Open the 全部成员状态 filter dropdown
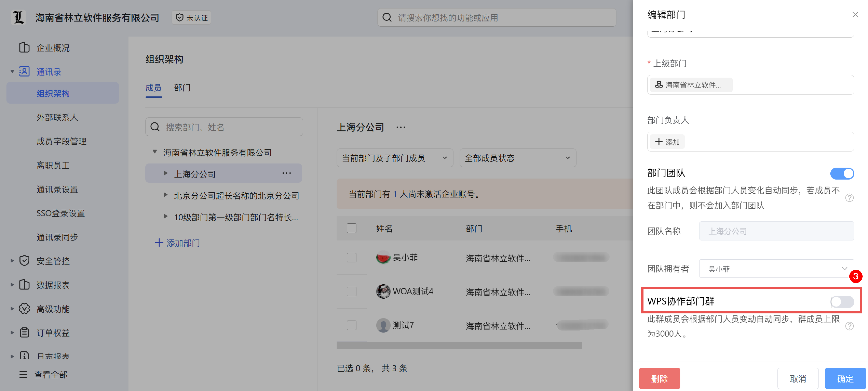 pos(517,158)
